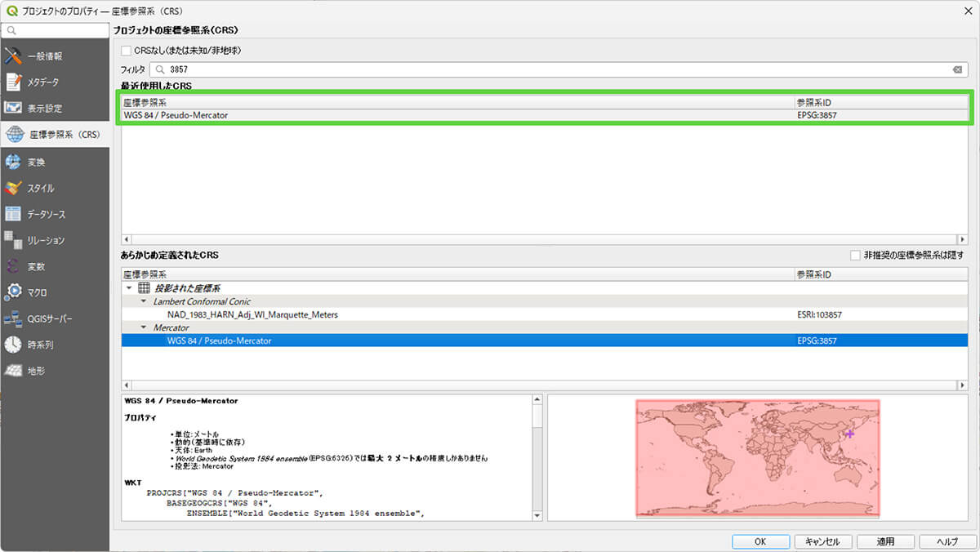Collapse the Lambert Conformal Conic group
The image size is (980, 552).
pyautogui.click(x=144, y=301)
